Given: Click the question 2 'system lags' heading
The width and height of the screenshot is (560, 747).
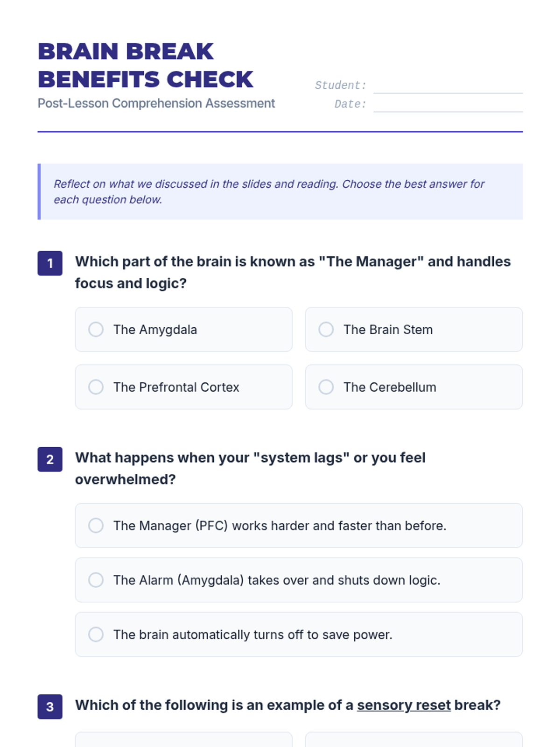Looking at the screenshot, I should tap(250, 468).
